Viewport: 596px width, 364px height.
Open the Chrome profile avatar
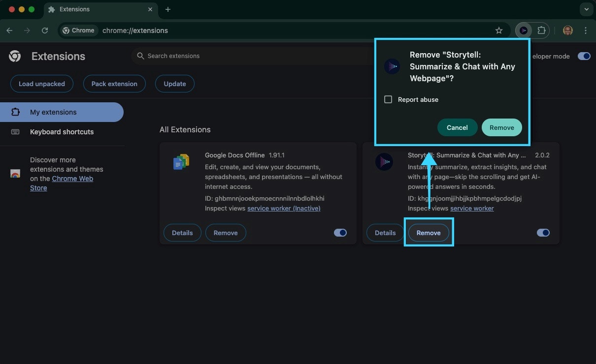click(x=568, y=30)
